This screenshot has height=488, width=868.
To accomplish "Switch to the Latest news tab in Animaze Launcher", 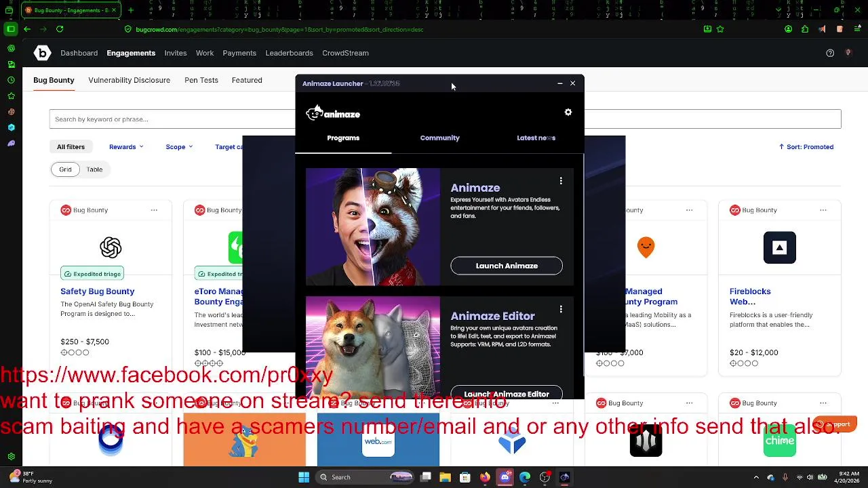I will (x=536, y=138).
